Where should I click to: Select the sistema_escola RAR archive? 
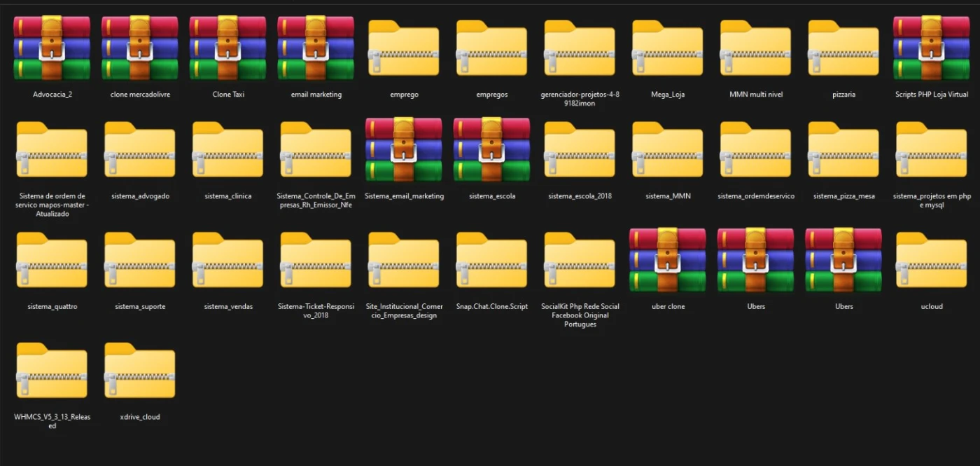(x=491, y=150)
